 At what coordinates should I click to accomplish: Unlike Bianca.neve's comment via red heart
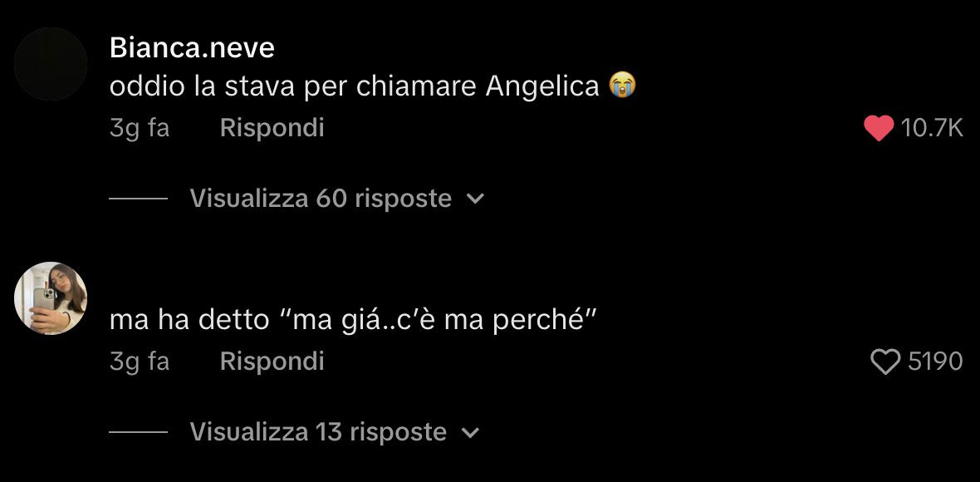[879, 129]
